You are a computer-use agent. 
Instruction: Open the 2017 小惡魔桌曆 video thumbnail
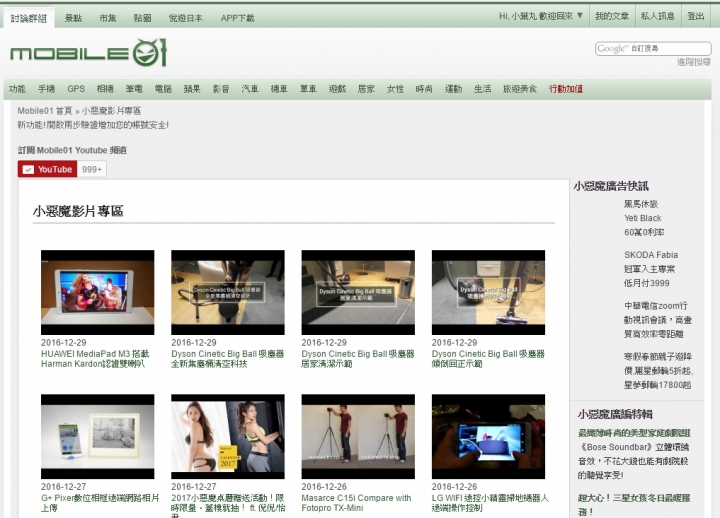pos(228,436)
